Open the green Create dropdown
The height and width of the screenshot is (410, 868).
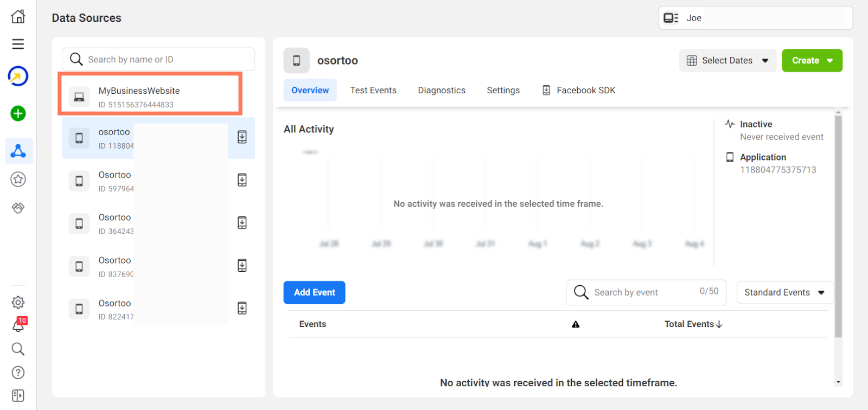click(x=812, y=61)
